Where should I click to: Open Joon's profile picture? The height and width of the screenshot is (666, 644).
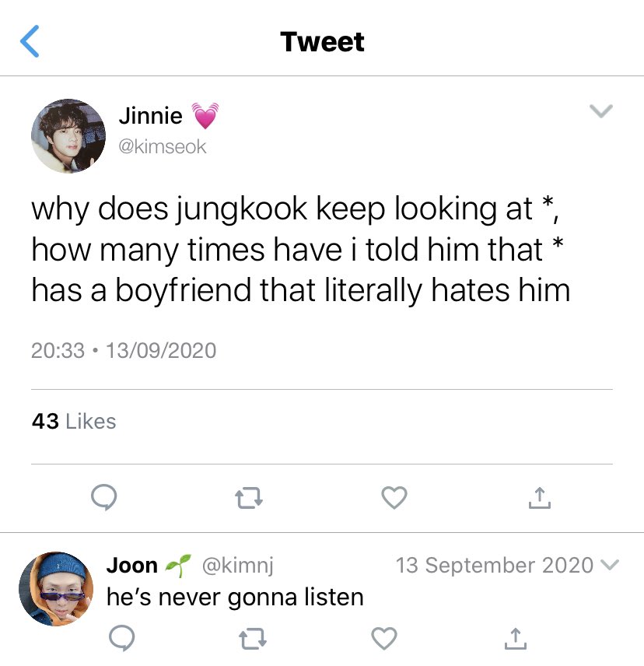pos(56,589)
